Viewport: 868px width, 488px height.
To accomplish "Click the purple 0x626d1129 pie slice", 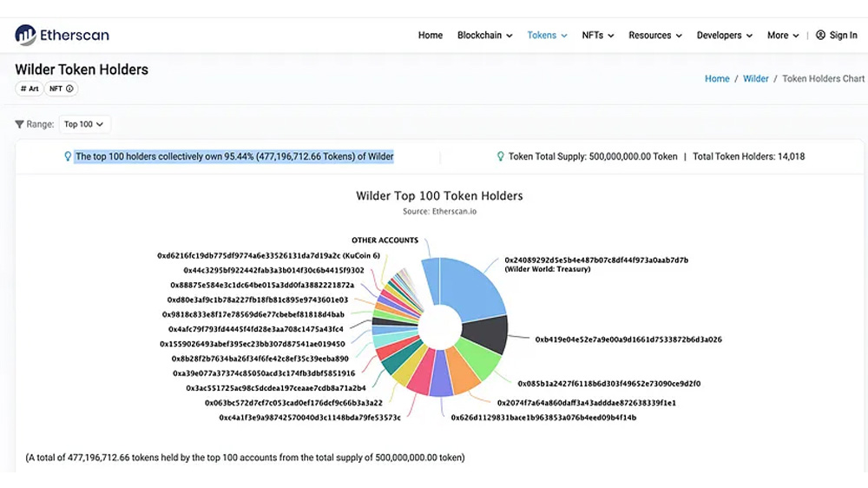I will (x=441, y=377).
